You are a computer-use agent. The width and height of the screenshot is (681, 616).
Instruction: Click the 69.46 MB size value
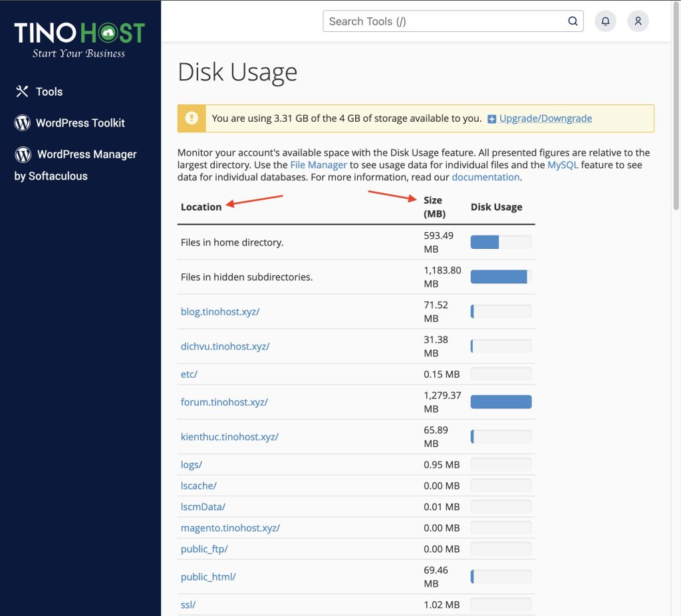point(436,577)
